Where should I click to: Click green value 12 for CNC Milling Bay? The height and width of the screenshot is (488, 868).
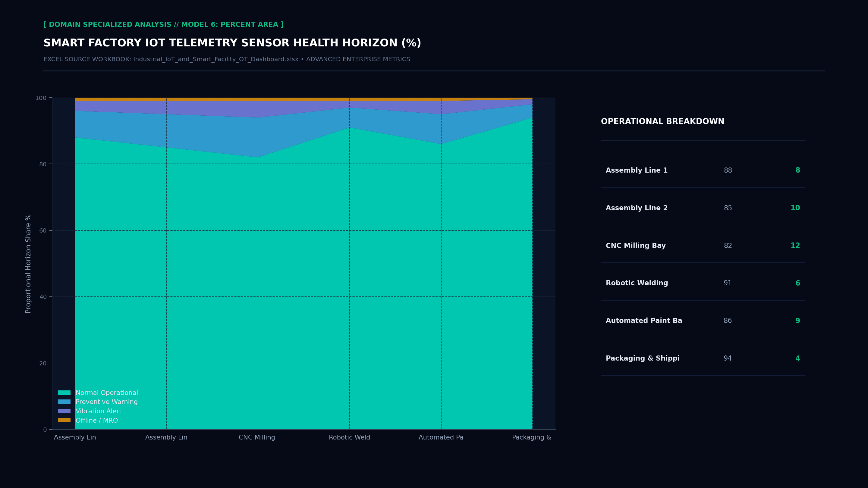(x=795, y=246)
